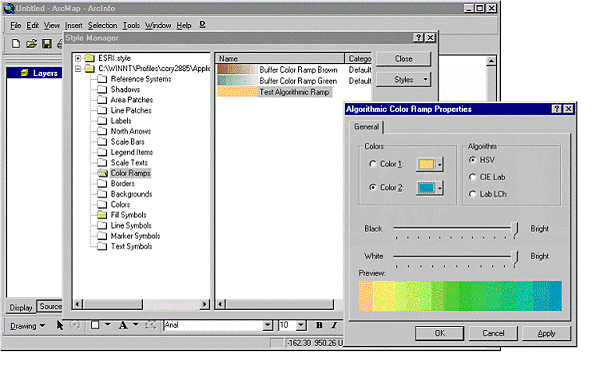Click the Fill Symbols folder icon
This screenshot has height=373, width=600.
[x=102, y=215]
